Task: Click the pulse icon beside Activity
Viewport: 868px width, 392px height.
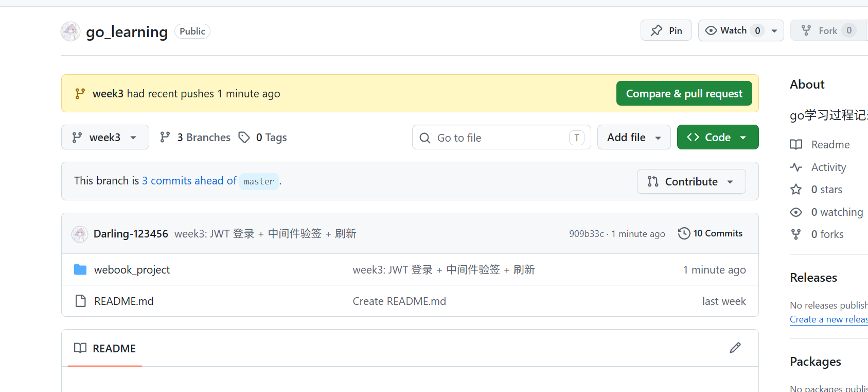Action: point(796,167)
